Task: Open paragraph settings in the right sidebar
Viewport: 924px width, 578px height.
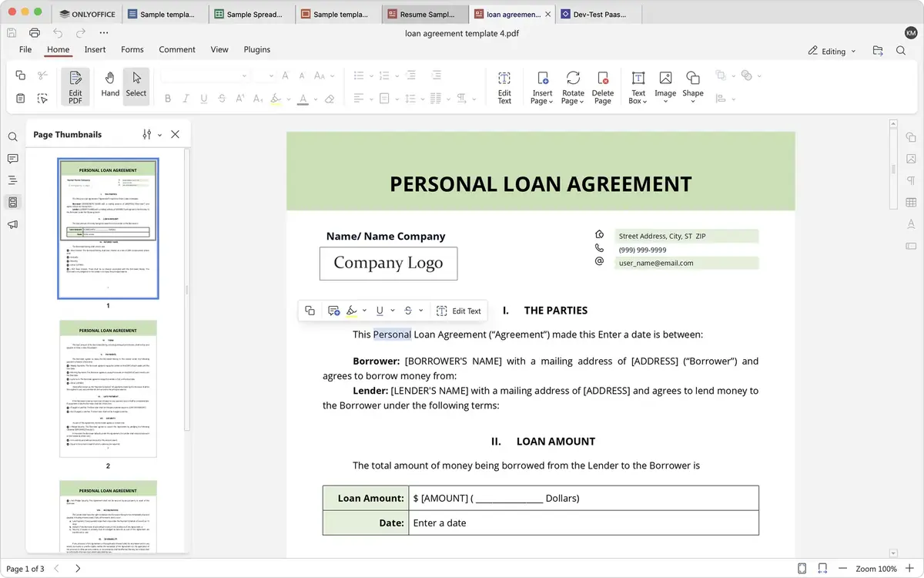Action: [911, 180]
